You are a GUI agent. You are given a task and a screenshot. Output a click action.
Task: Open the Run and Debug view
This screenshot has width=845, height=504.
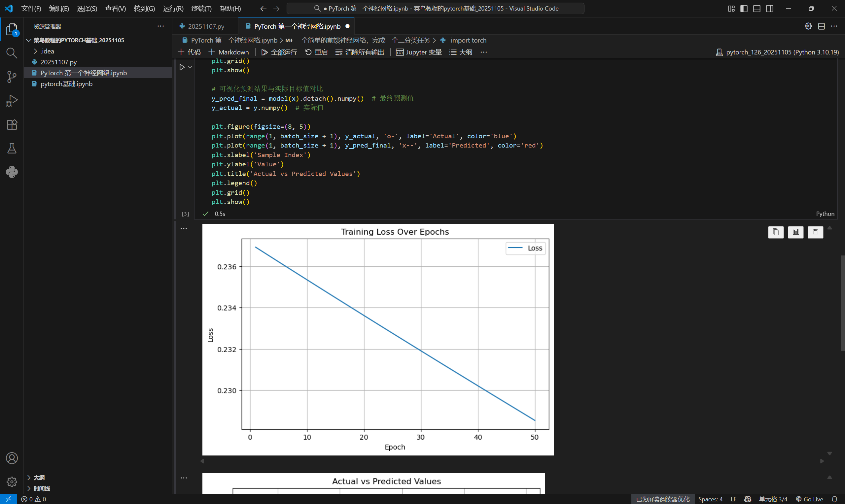click(12, 101)
